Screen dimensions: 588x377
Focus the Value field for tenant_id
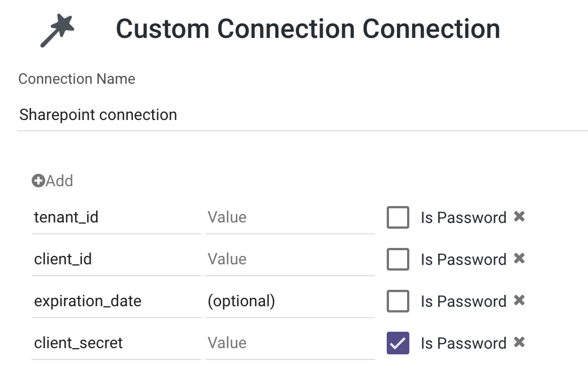pos(290,218)
